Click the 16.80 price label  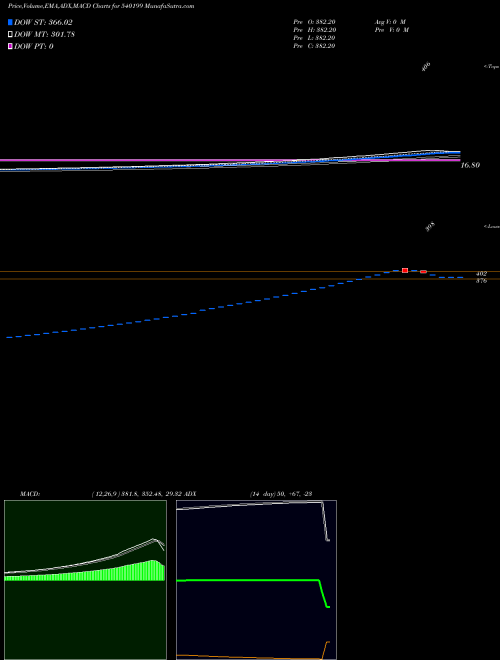coord(470,165)
